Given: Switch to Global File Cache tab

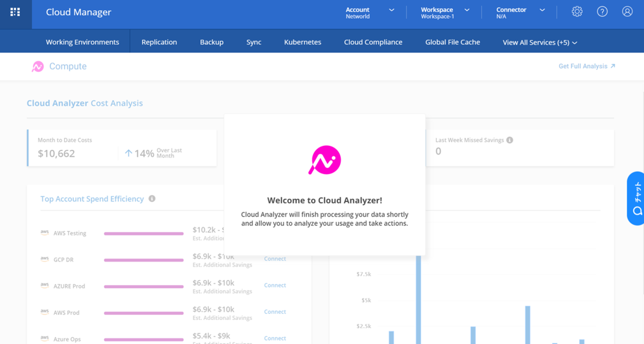Looking at the screenshot, I should tap(452, 42).
